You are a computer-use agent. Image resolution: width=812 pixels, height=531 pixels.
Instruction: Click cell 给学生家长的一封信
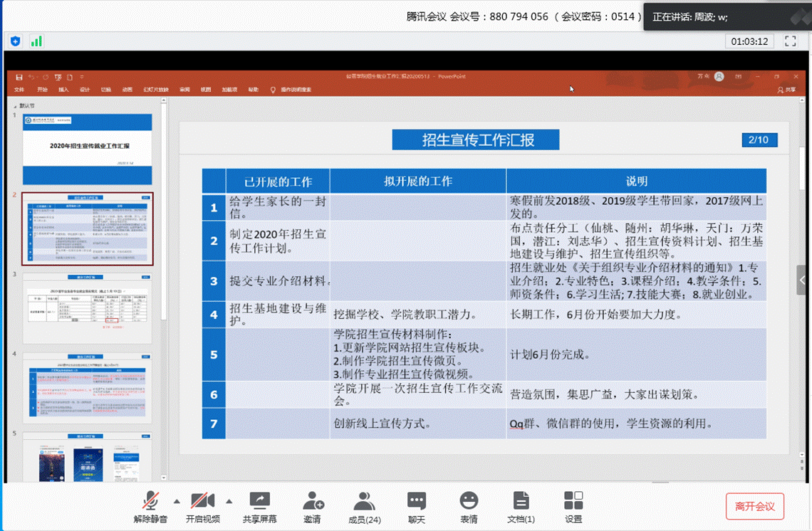point(278,208)
